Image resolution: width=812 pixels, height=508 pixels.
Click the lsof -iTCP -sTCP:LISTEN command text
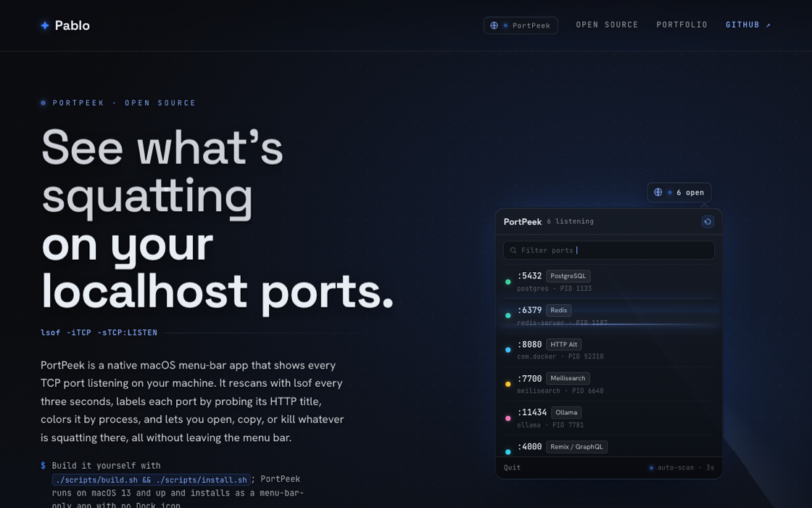click(99, 333)
